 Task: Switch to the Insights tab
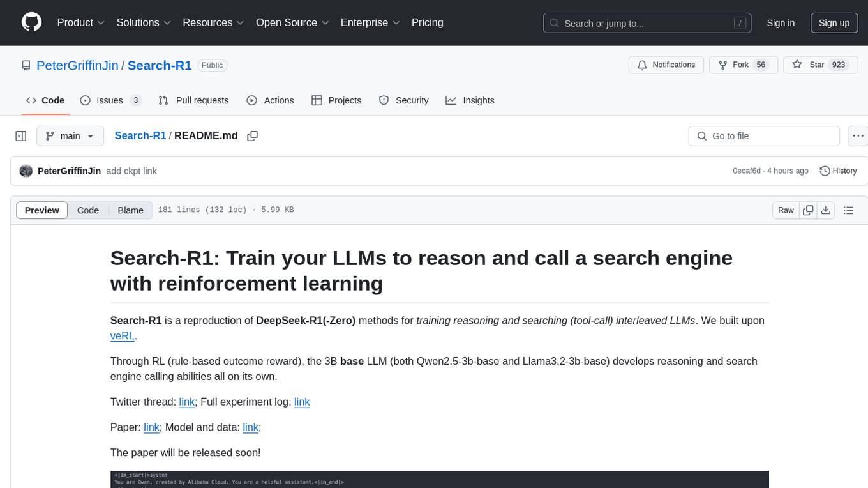[470, 100]
